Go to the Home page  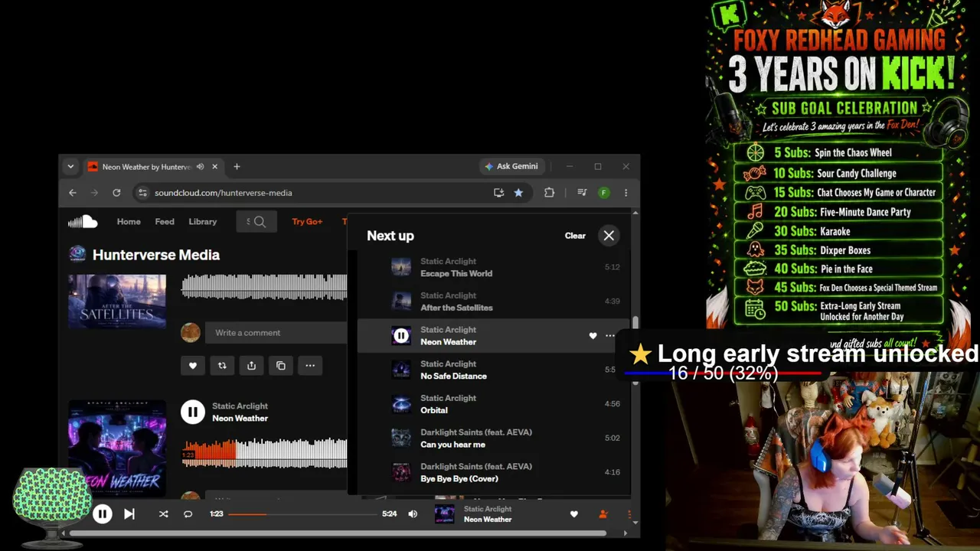tap(129, 222)
